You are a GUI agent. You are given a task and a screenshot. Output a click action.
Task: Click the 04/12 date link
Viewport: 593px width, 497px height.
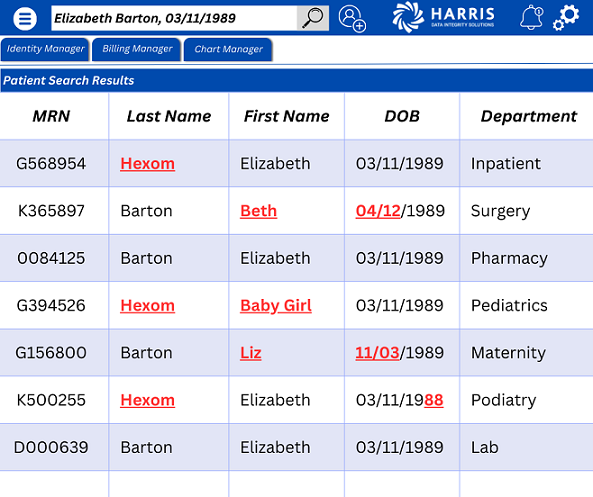(378, 211)
